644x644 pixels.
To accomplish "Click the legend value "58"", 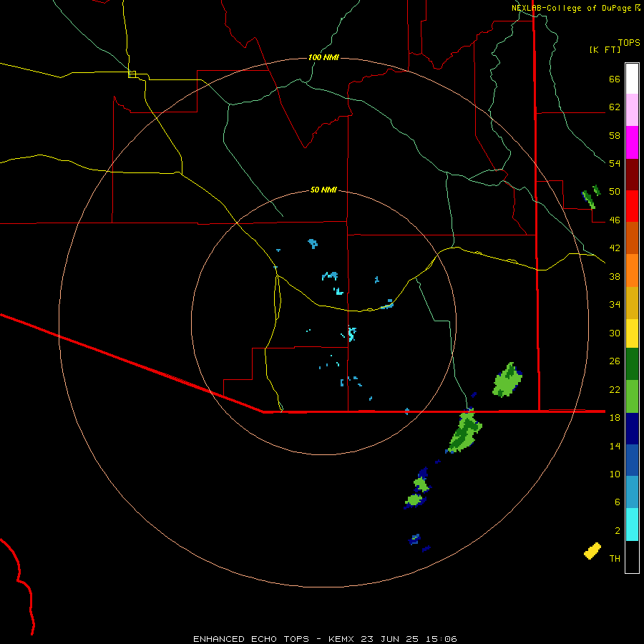I will (615, 135).
